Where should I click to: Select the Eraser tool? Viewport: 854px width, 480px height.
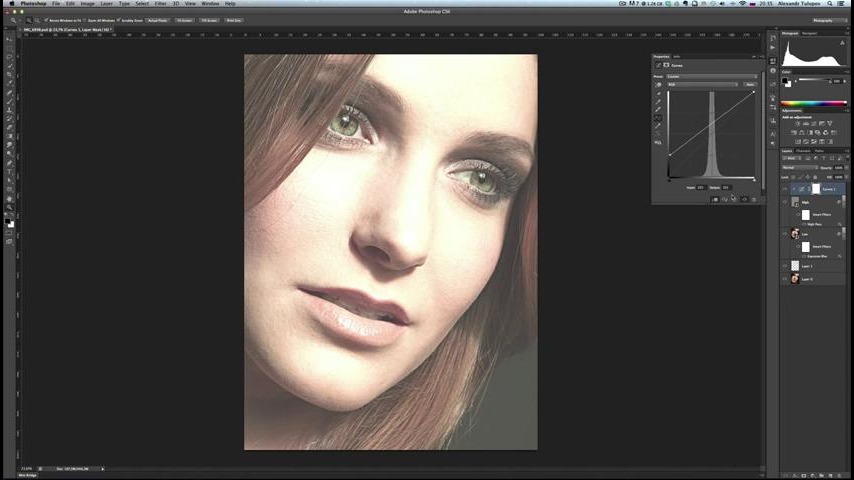9,127
